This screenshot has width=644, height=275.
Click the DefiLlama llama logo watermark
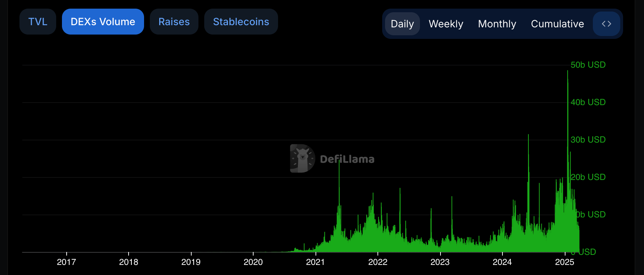pyautogui.click(x=302, y=158)
